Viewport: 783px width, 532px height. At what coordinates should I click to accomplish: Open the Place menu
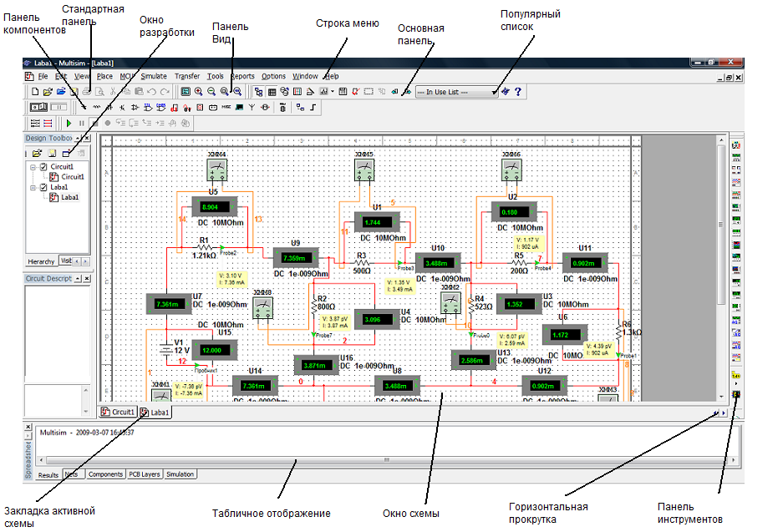pos(104,76)
